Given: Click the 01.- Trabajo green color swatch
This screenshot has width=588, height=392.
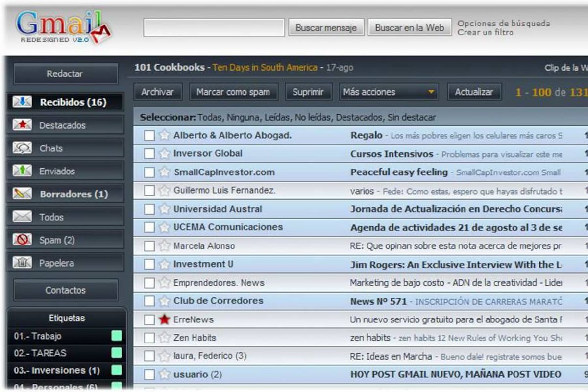Looking at the screenshot, I should (x=117, y=336).
